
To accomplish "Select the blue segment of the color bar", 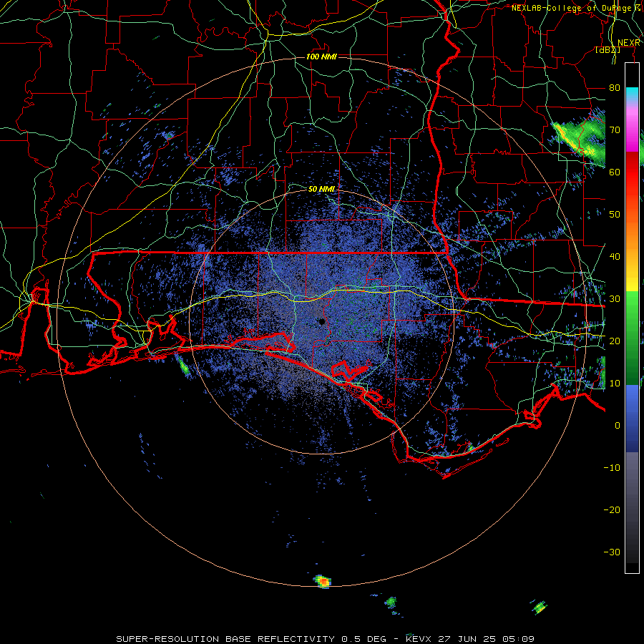I will click(632, 419).
